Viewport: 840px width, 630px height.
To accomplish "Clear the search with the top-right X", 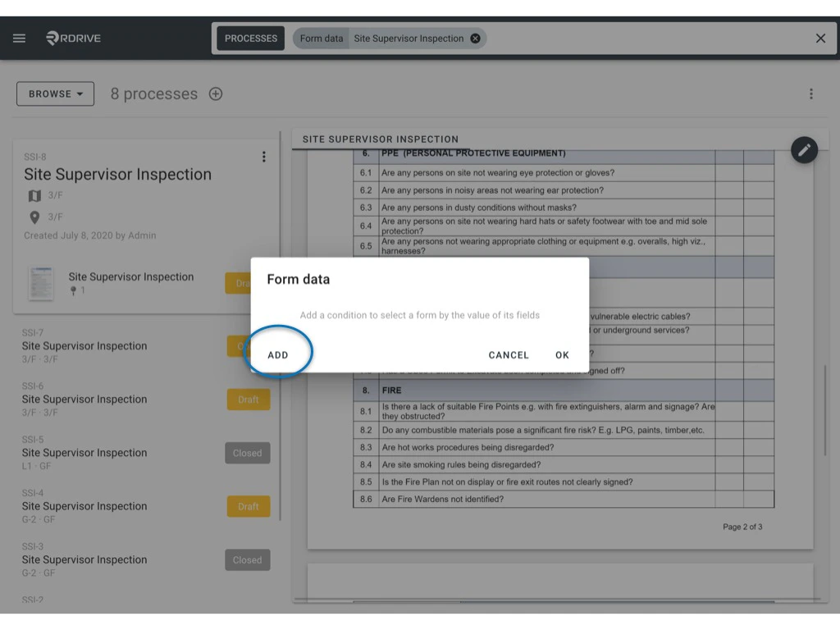I will (x=820, y=38).
